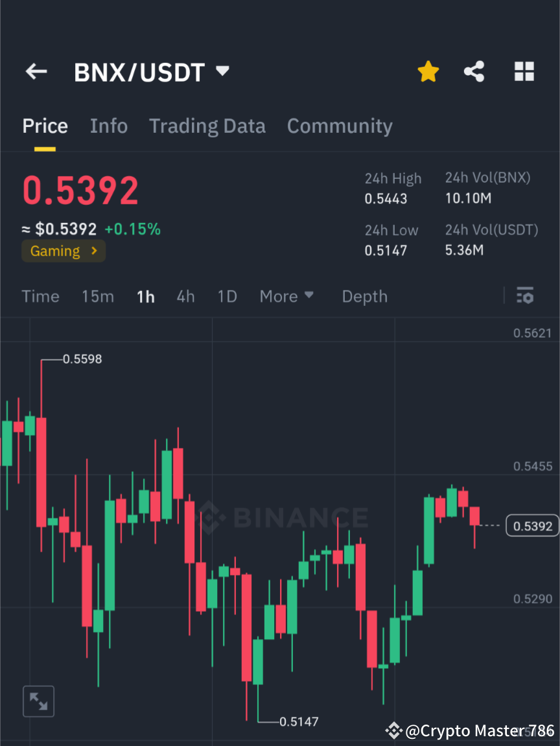Open the Community tab
This screenshot has height=746, width=560.
[340, 126]
